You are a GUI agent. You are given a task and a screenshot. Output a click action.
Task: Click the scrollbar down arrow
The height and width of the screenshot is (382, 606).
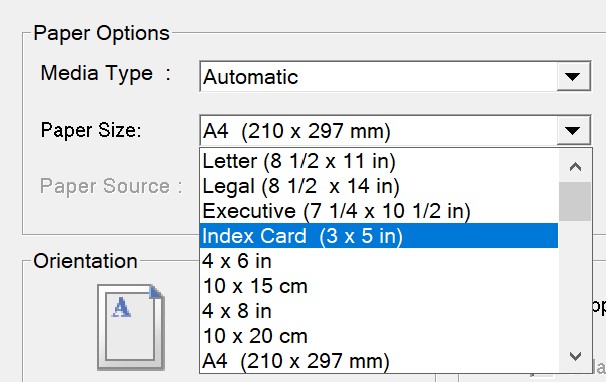[x=575, y=356]
